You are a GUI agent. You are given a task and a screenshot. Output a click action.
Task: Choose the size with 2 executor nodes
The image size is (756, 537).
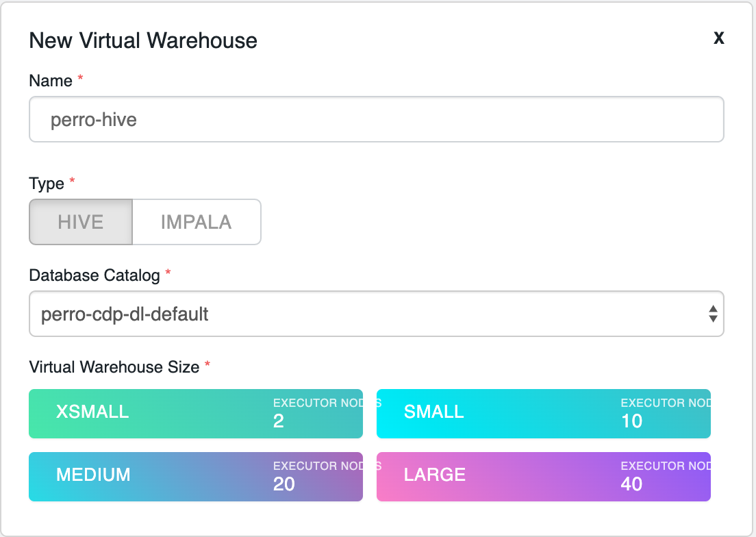point(195,413)
